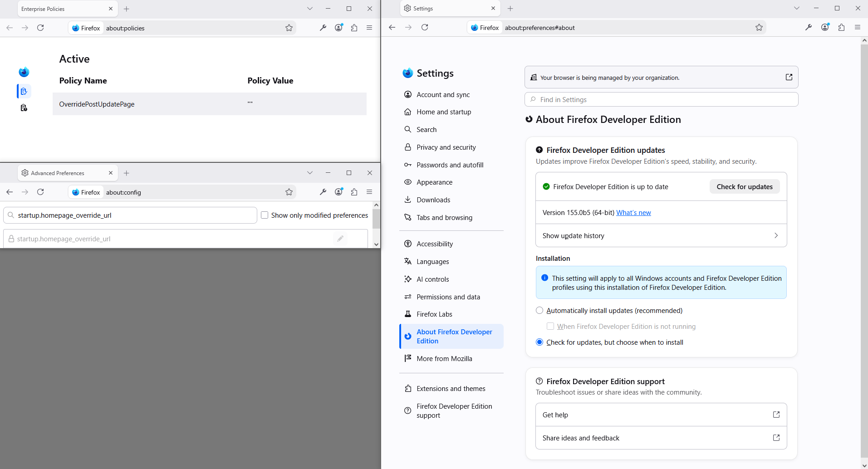Open a new tab in Settings window
Viewport: 868px width, 469px height.
pyautogui.click(x=510, y=8)
